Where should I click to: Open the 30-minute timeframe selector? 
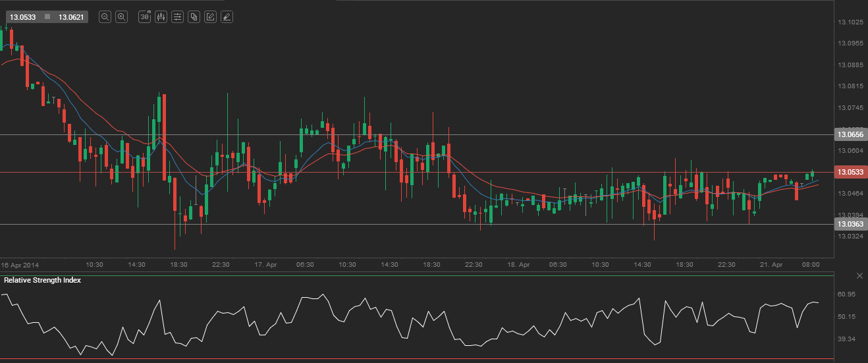click(x=145, y=17)
